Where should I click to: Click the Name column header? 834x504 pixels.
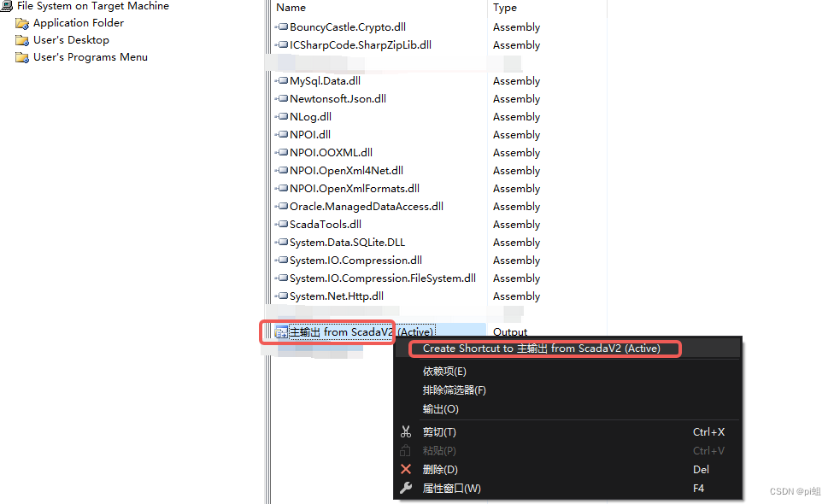[291, 7]
